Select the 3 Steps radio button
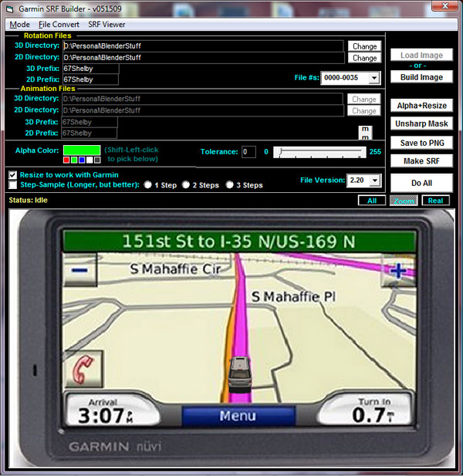 [x=230, y=184]
